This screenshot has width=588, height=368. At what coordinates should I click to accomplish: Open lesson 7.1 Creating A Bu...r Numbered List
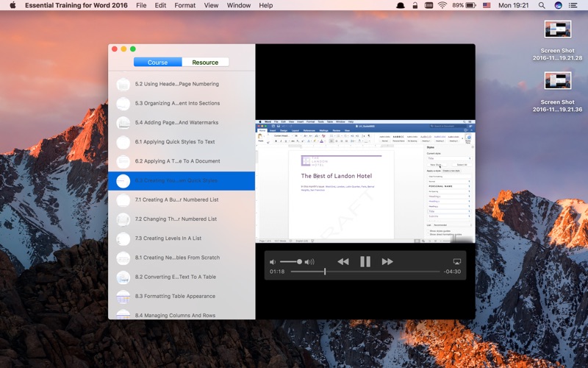(x=182, y=199)
